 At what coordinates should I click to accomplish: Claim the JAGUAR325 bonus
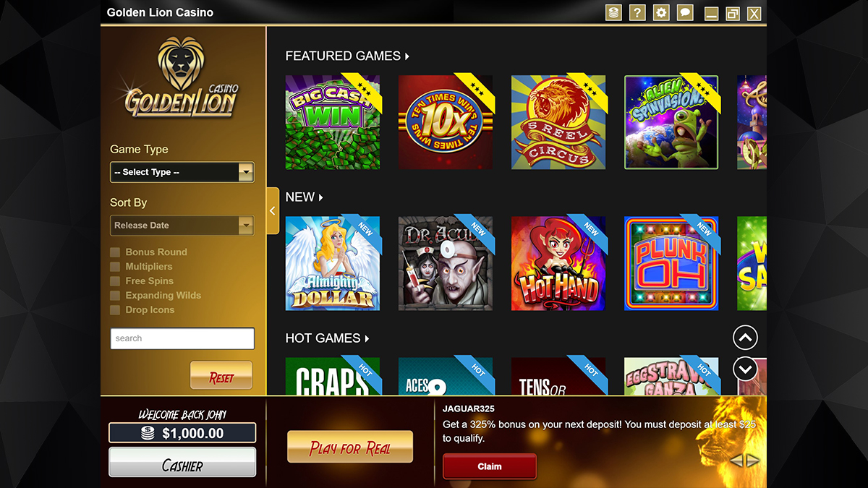pyautogui.click(x=490, y=466)
